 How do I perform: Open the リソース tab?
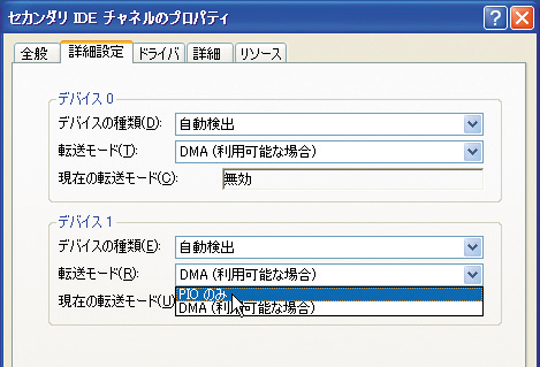point(260,54)
